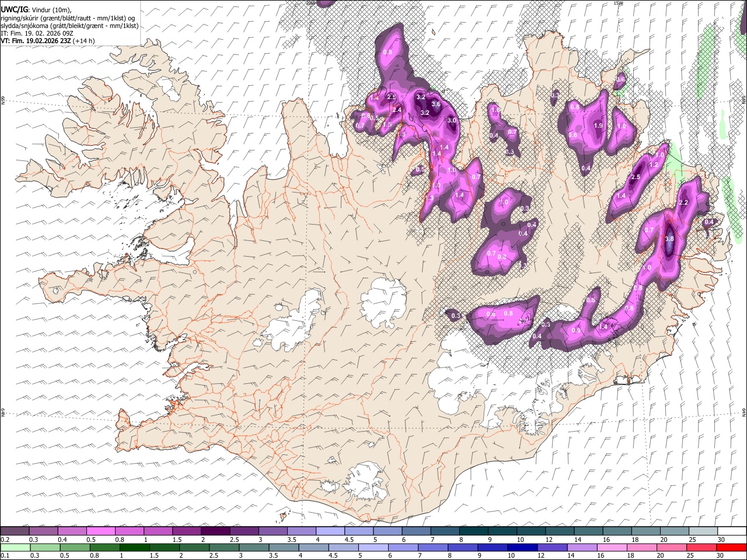Click the "slydda/snjókoma" description line
The width and height of the screenshot is (747, 560).
[x=69, y=26]
